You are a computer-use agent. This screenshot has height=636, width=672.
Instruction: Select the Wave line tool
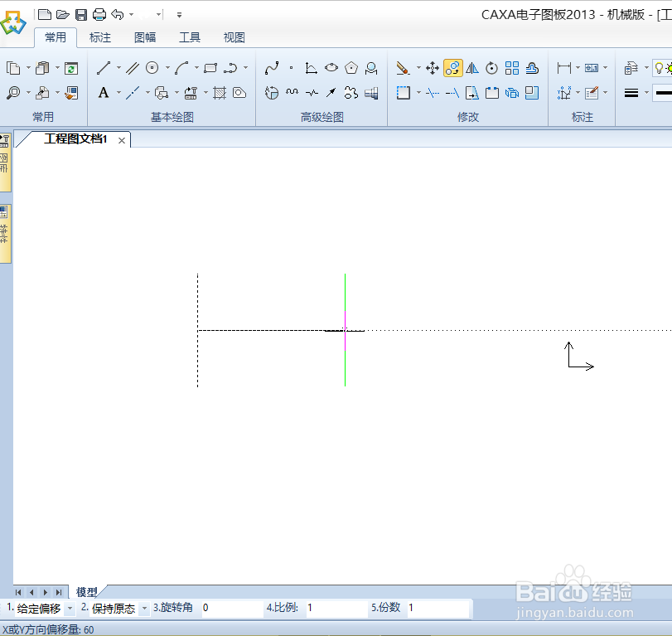click(292, 92)
